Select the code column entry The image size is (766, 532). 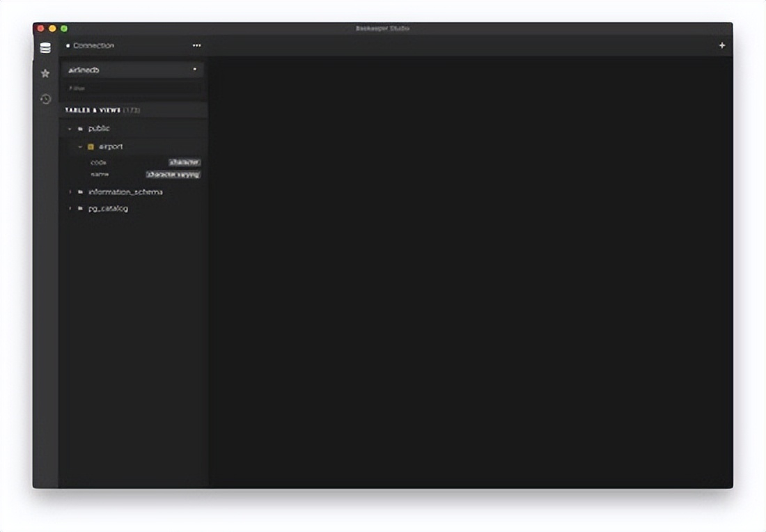(98, 162)
